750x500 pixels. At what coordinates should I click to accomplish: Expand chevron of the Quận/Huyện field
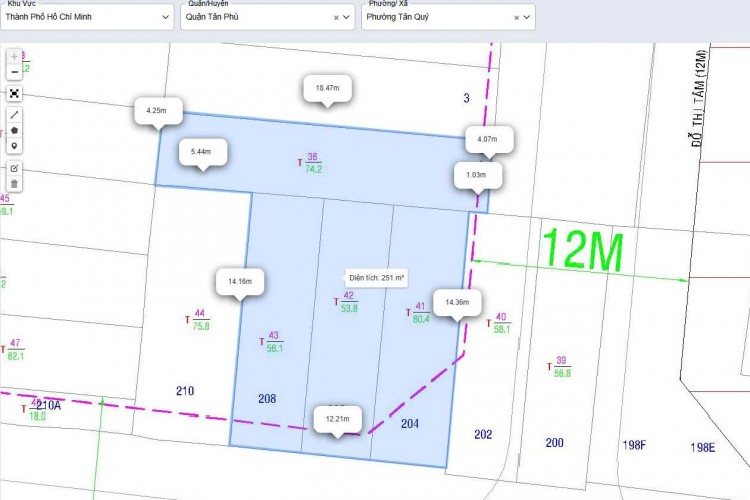(346, 17)
